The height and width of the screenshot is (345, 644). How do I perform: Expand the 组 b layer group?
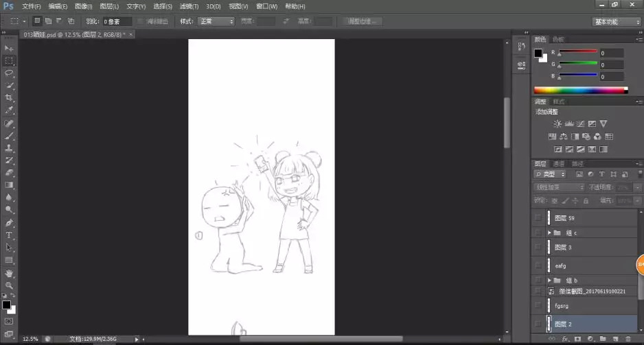coord(549,281)
